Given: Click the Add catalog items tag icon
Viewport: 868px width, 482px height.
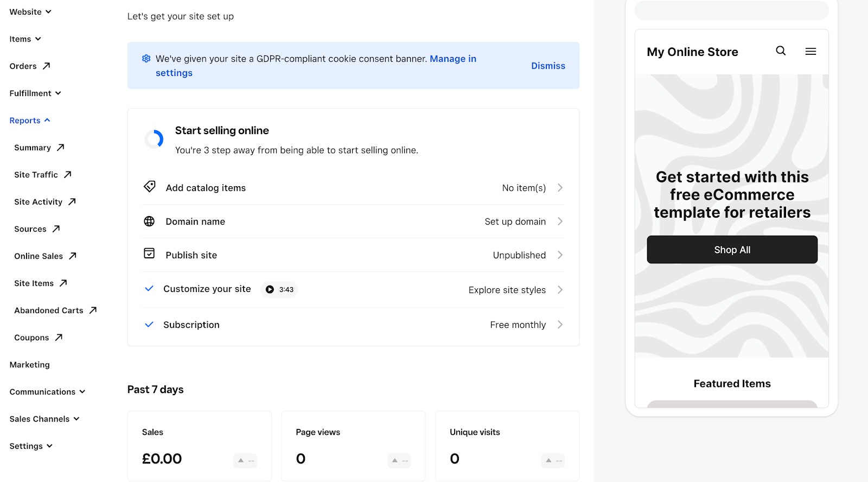Looking at the screenshot, I should 149,187.
